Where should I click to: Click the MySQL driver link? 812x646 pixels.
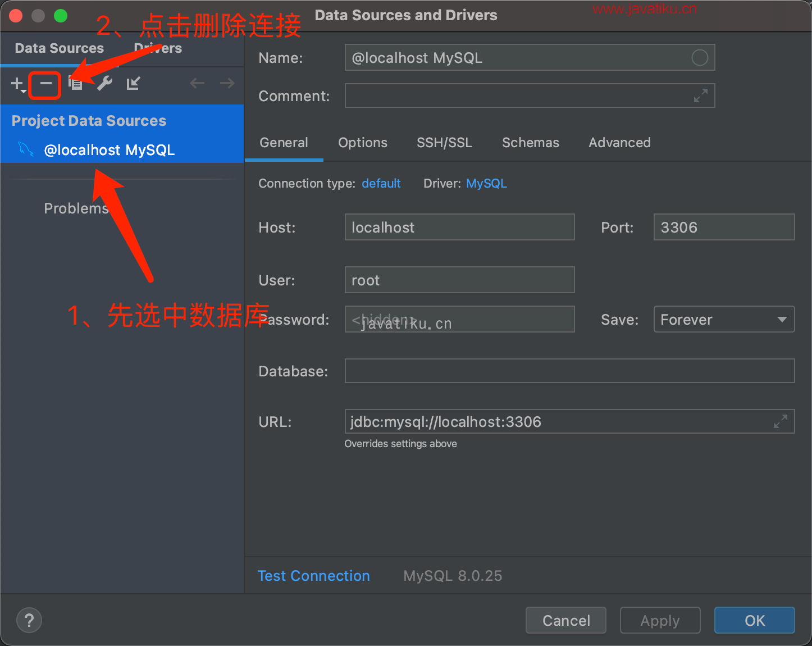pos(486,184)
